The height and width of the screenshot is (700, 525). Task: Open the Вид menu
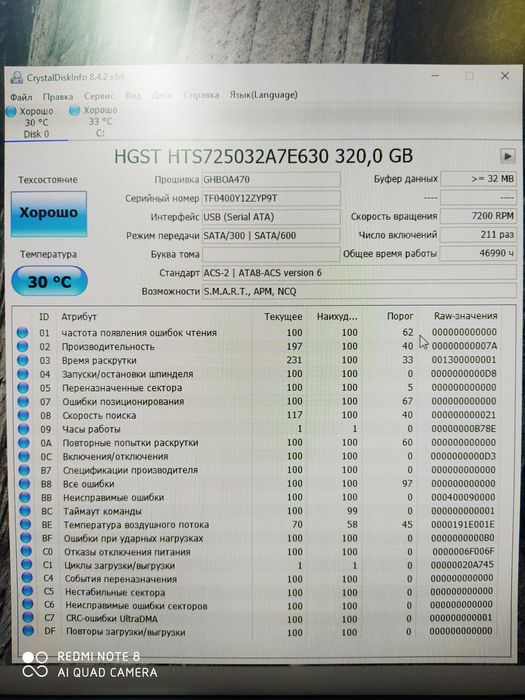click(133, 96)
